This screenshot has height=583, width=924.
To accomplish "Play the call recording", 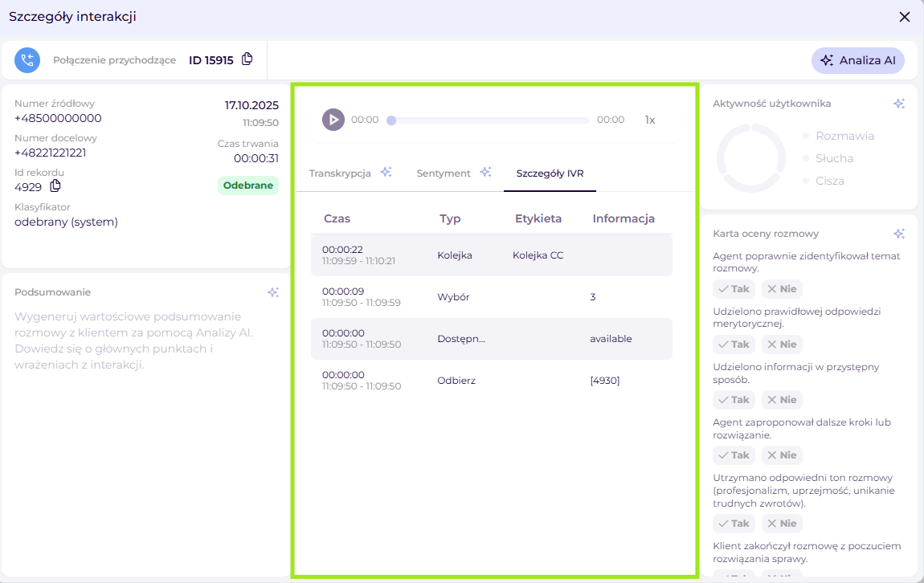I will pyautogui.click(x=333, y=120).
